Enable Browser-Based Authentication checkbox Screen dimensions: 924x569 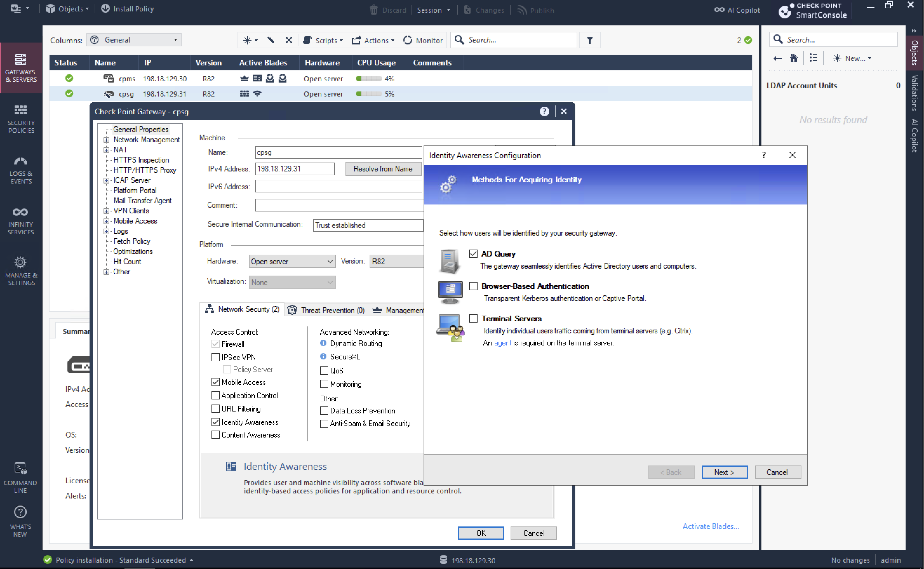point(473,286)
